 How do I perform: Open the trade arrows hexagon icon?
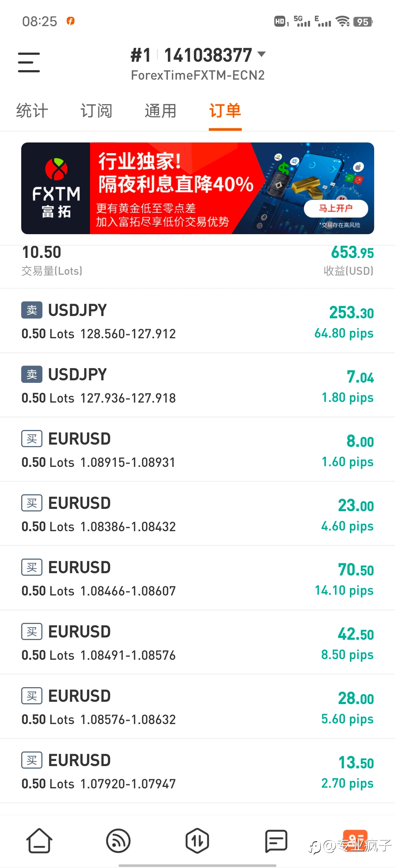coord(197,841)
